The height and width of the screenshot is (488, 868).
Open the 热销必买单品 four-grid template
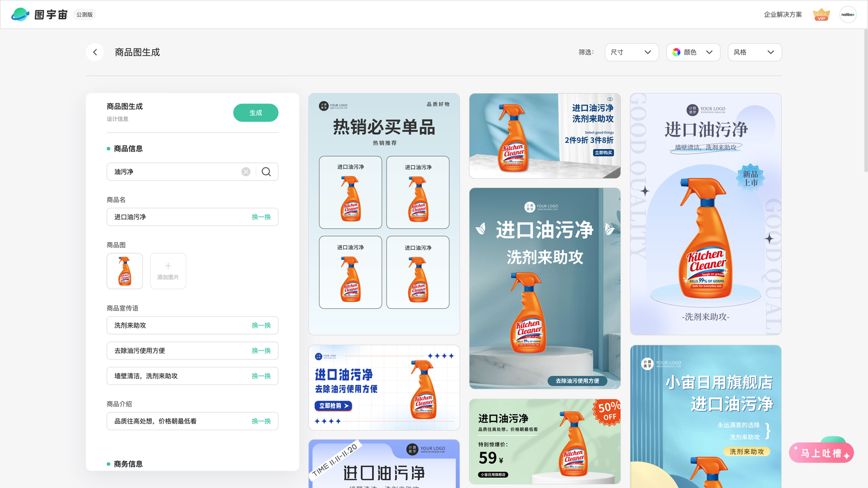click(x=384, y=214)
